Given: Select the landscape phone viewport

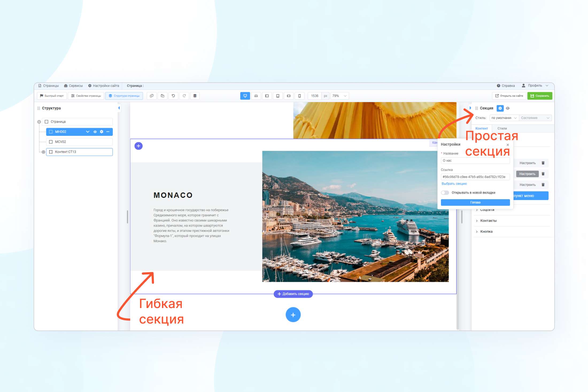Looking at the screenshot, I should pos(289,96).
